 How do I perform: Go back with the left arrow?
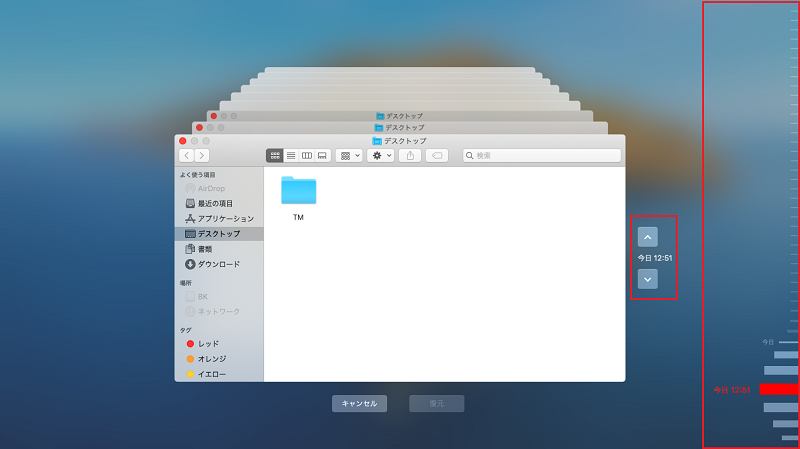click(187, 156)
